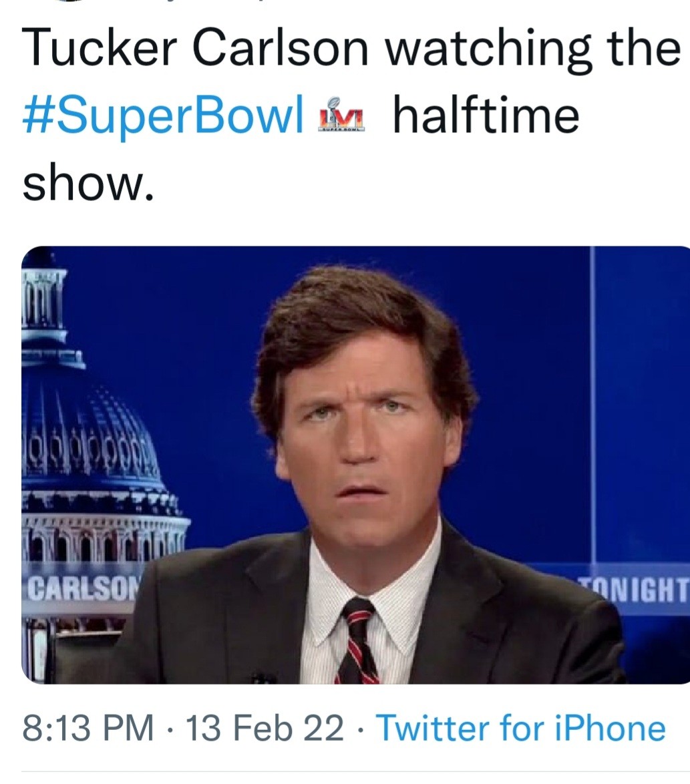Click the lavalier microphone on the jacket
690x784 pixels.
(x=263, y=677)
